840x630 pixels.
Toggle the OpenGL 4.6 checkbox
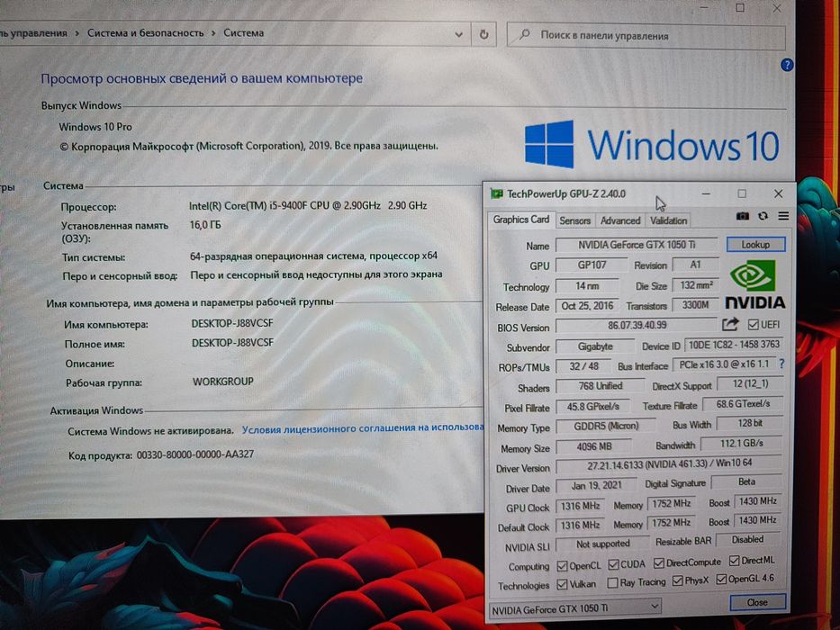point(721,579)
